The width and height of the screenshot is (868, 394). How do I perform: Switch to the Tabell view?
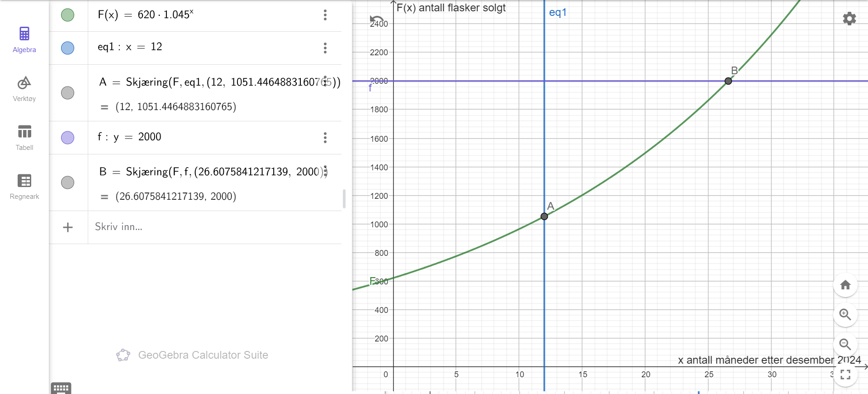coord(24,138)
